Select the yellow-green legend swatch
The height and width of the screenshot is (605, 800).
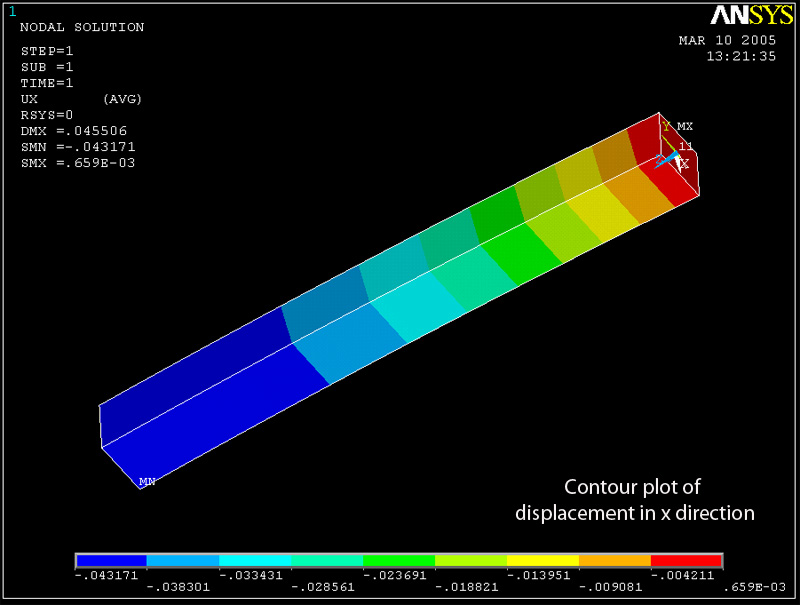click(x=471, y=561)
